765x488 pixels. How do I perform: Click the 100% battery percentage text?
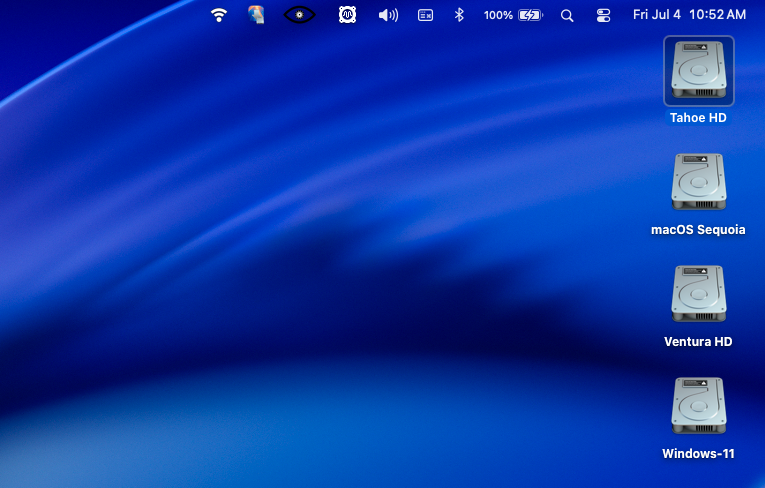(498, 15)
